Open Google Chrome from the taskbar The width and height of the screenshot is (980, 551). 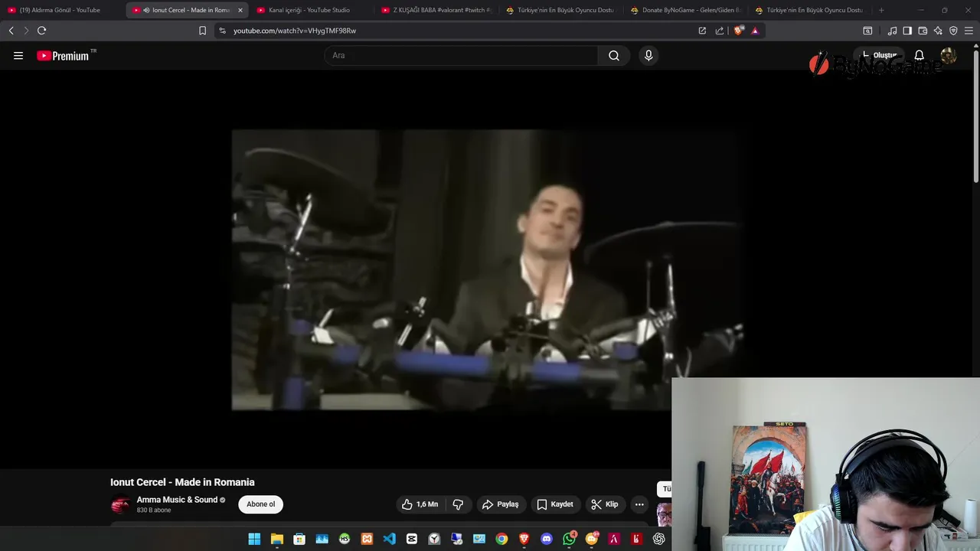pyautogui.click(x=501, y=539)
